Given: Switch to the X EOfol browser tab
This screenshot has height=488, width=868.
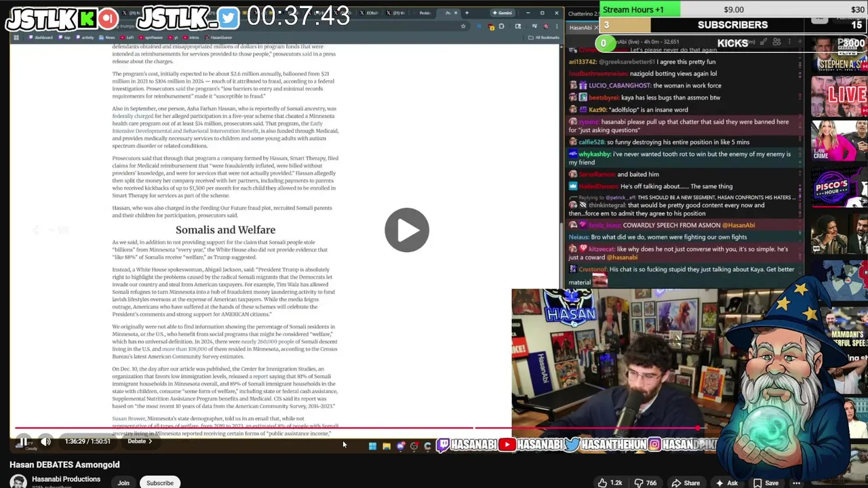Looking at the screenshot, I should 369,13.
